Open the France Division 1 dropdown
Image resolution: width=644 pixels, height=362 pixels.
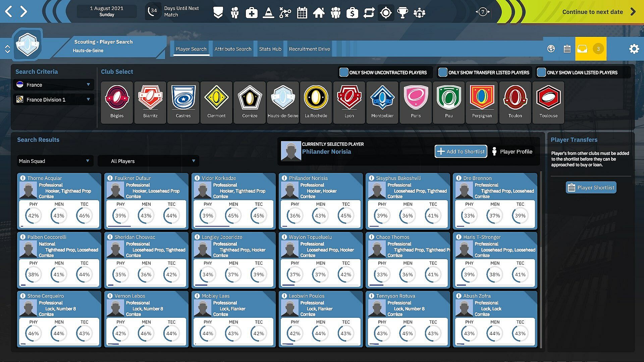pyautogui.click(x=54, y=100)
